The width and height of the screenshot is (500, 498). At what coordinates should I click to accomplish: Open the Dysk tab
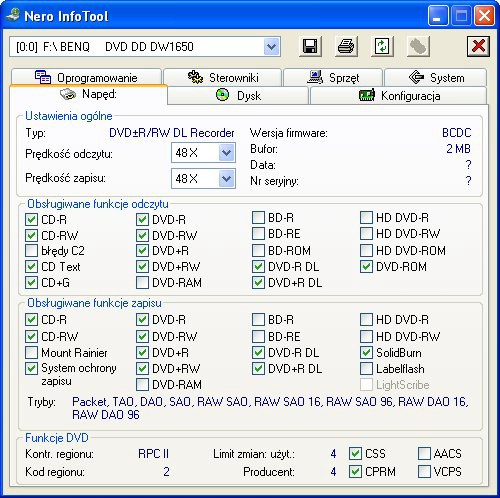(238, 96)
